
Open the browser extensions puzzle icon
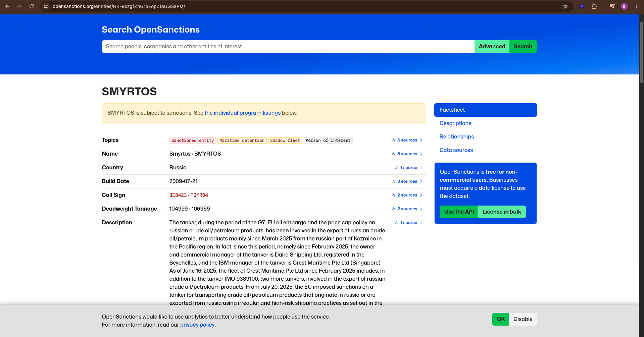(x=594, y=6)
